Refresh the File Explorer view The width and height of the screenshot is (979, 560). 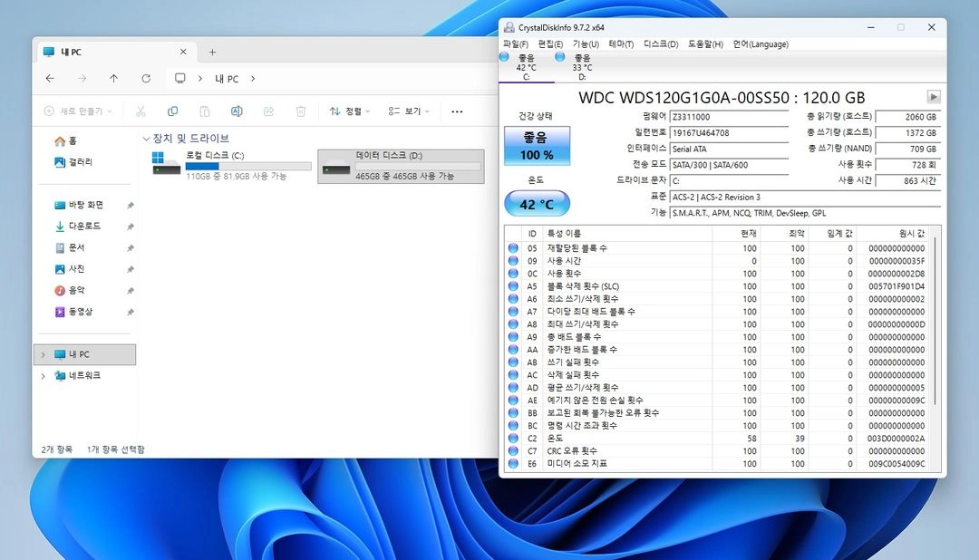pos(146,79)
